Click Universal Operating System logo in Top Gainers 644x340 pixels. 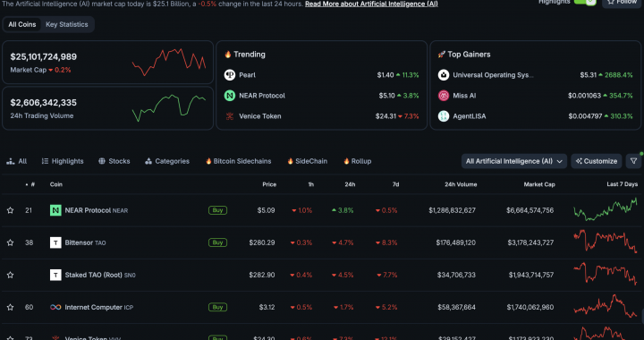tap(444, 75)
